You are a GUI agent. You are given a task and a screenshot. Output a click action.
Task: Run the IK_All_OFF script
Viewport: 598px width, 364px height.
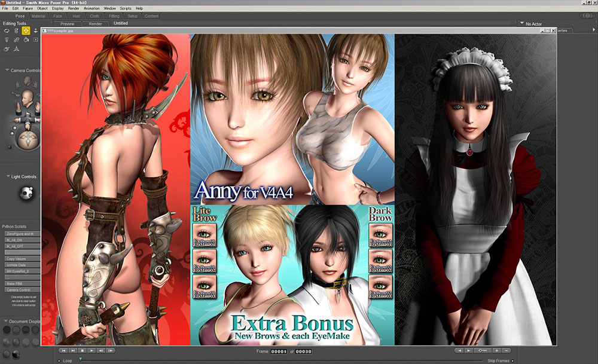point(23,246)
